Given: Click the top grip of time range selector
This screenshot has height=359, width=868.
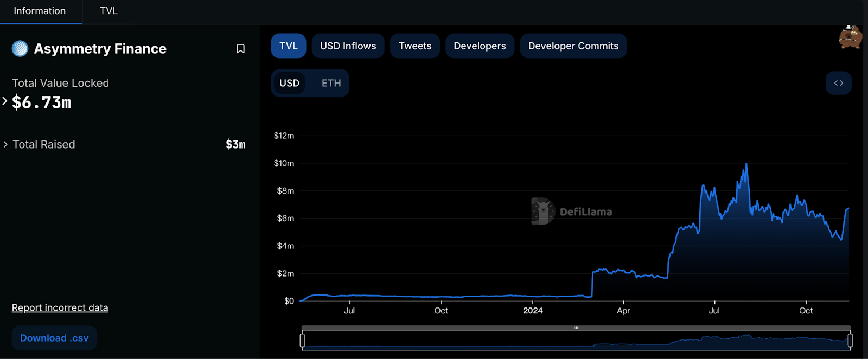Looking at the screenshot, I should click(x=576, y=328).
